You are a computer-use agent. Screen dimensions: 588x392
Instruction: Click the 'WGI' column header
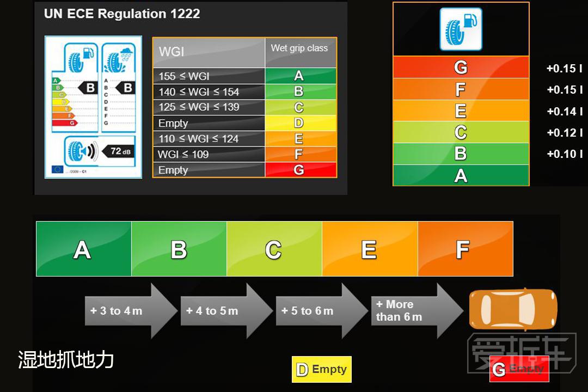click(x=209, y=52)
